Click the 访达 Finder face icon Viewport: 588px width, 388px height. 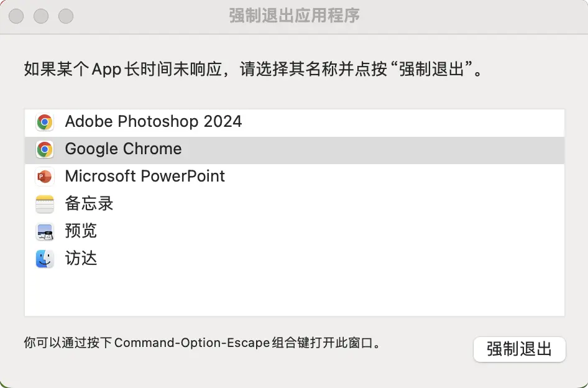point(44,259)
